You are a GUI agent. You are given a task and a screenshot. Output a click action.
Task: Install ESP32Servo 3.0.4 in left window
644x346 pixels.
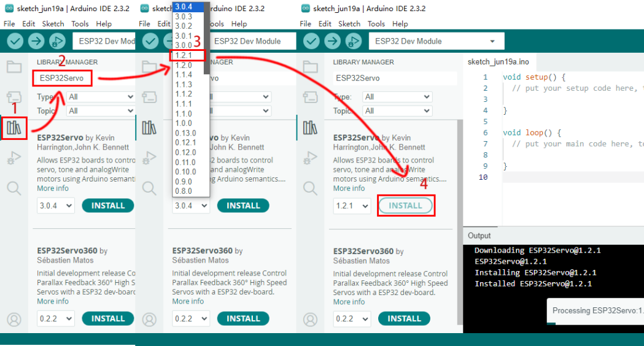[x=108, y=206]
